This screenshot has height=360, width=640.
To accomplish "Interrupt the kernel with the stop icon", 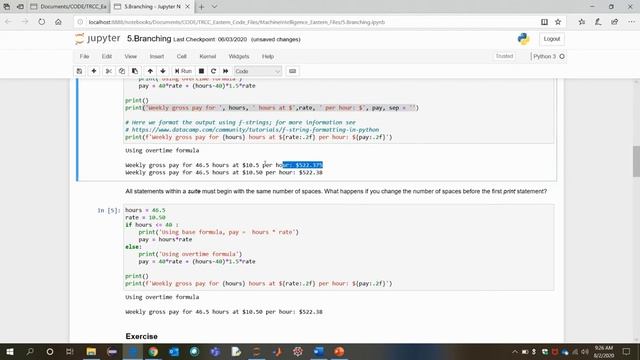I will pos(201,71).
